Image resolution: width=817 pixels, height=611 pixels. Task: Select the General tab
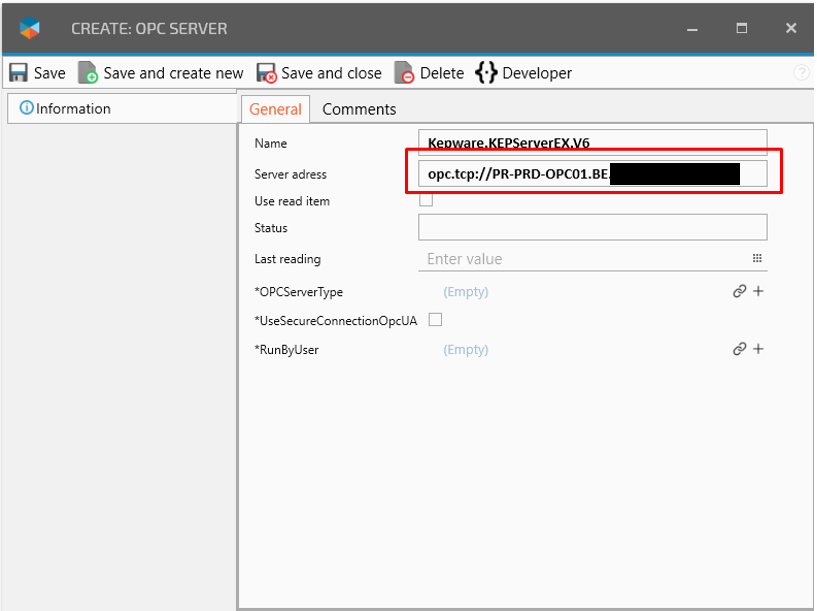275,109
